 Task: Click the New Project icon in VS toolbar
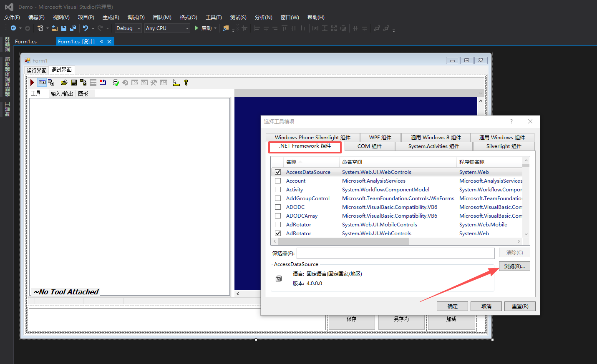pos(40,28)
